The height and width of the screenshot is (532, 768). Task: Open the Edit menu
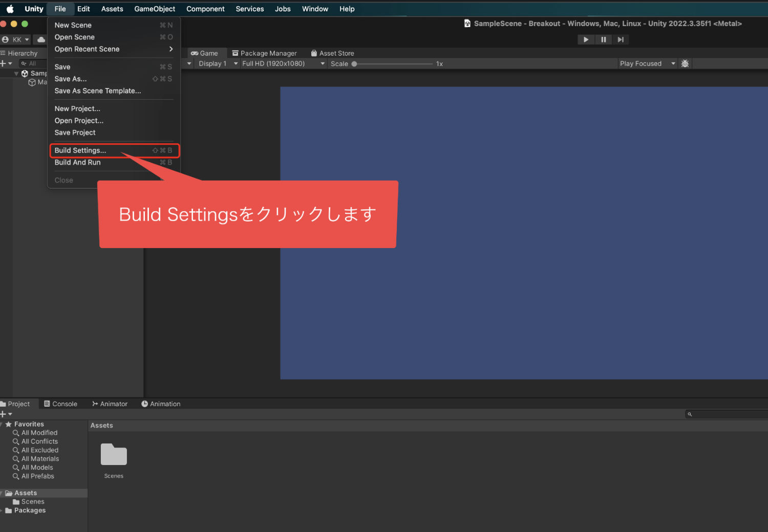pos(83,9)
